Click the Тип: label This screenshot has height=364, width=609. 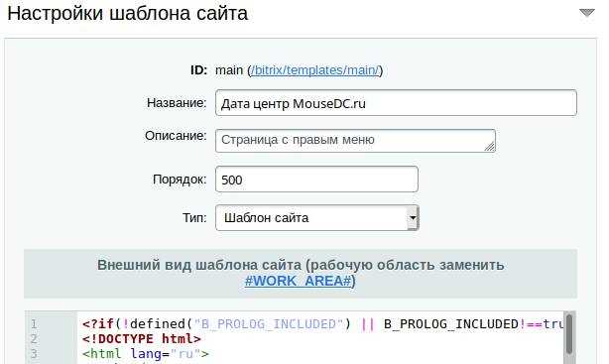(x=194, y=217)
